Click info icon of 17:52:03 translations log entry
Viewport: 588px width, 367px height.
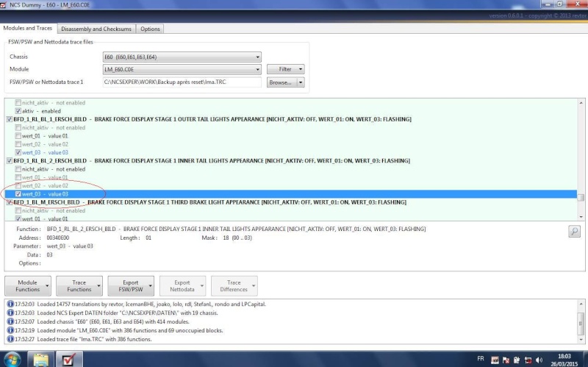click(x=10, y=304)
